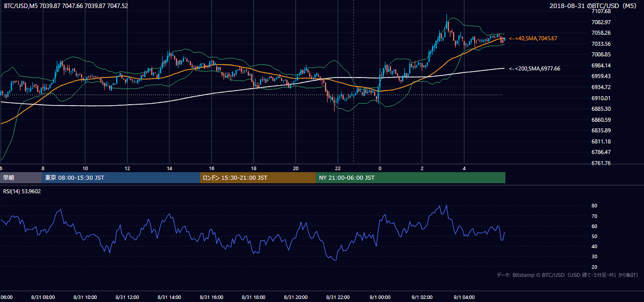Click RSI axis level 40

click(595, 247)
